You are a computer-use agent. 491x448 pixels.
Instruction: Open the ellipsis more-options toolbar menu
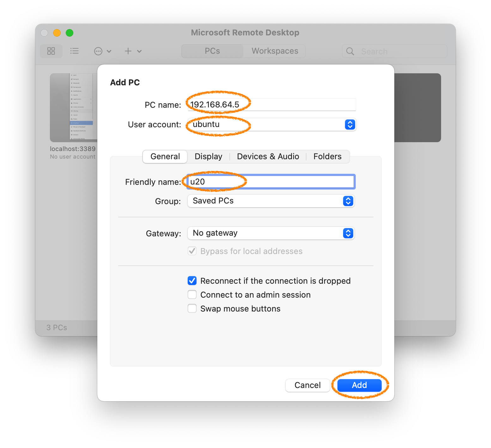[99, 51]
